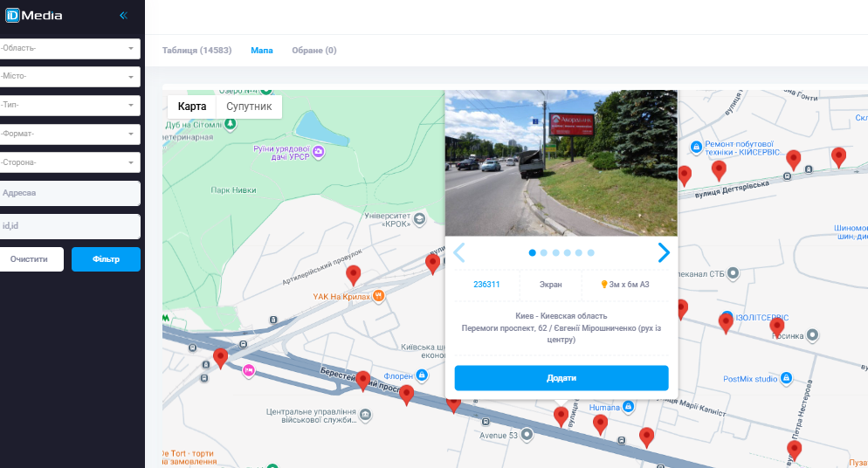
Task: Click the Avenue 53 location marker
Action: [x=527, y=434]
